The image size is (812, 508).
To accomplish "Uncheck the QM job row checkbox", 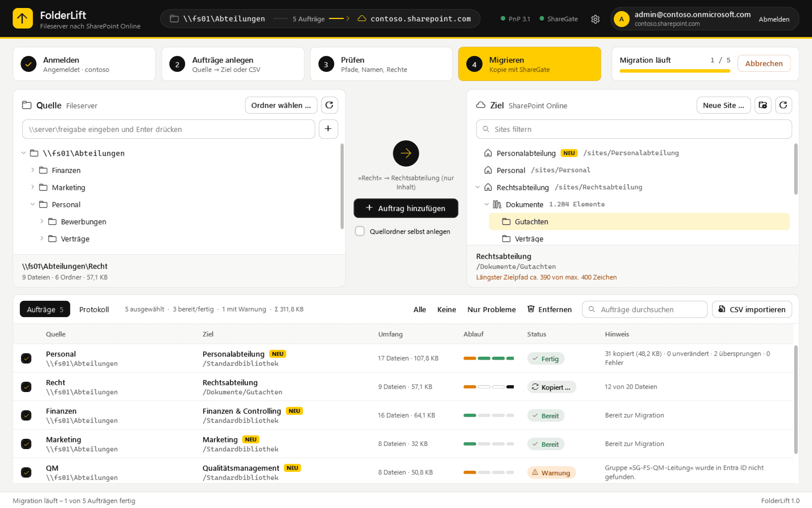I will point(26,472).
